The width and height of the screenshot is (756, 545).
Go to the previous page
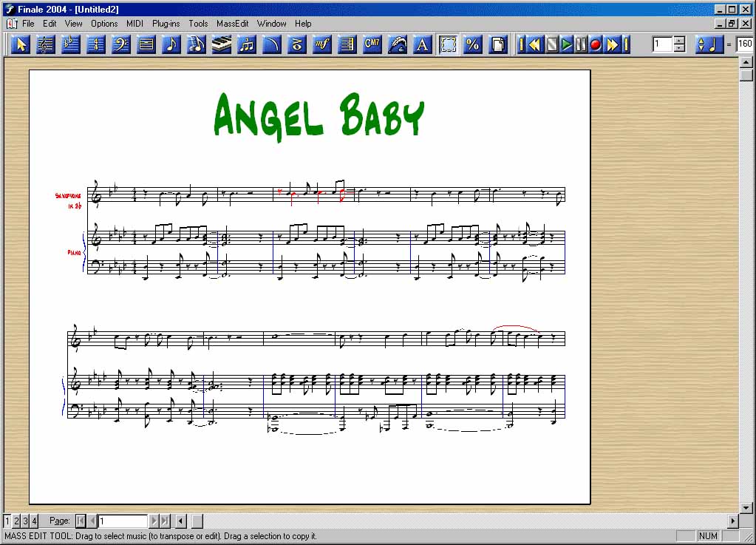pyautogui.click(x=92, y=521)
